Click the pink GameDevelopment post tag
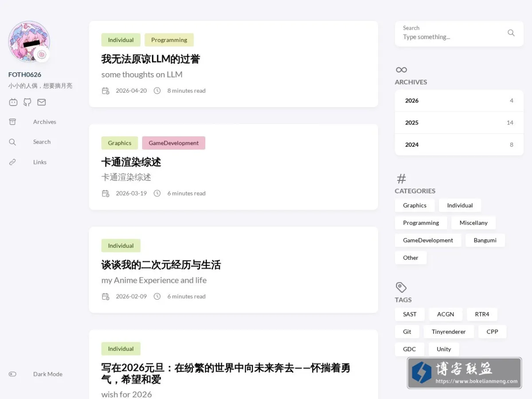 click(174, 143)
